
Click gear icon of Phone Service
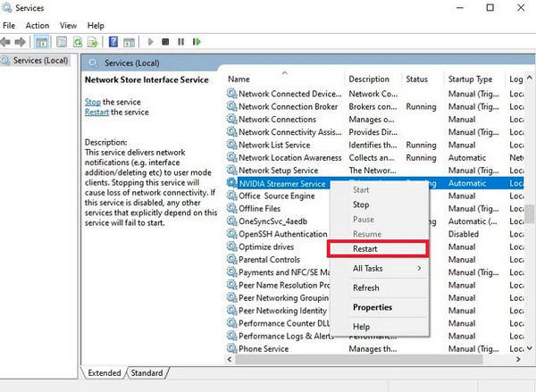[231, 348]
